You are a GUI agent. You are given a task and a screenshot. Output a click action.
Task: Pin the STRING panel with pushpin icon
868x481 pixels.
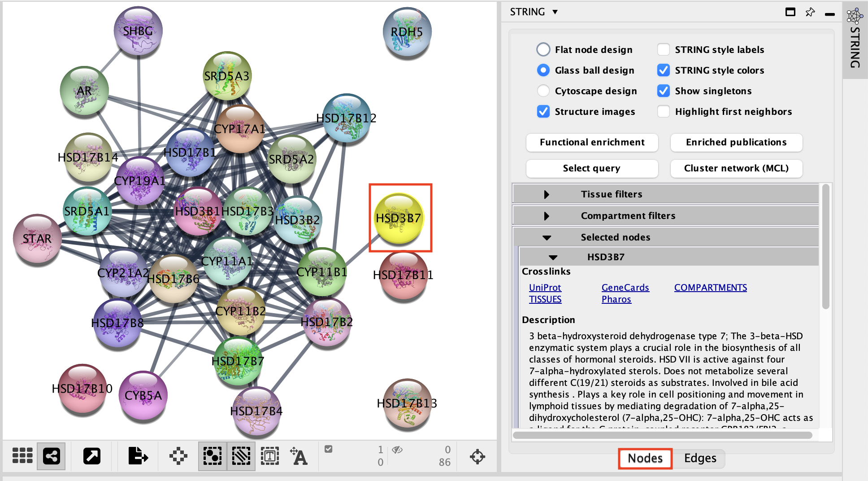810,12
